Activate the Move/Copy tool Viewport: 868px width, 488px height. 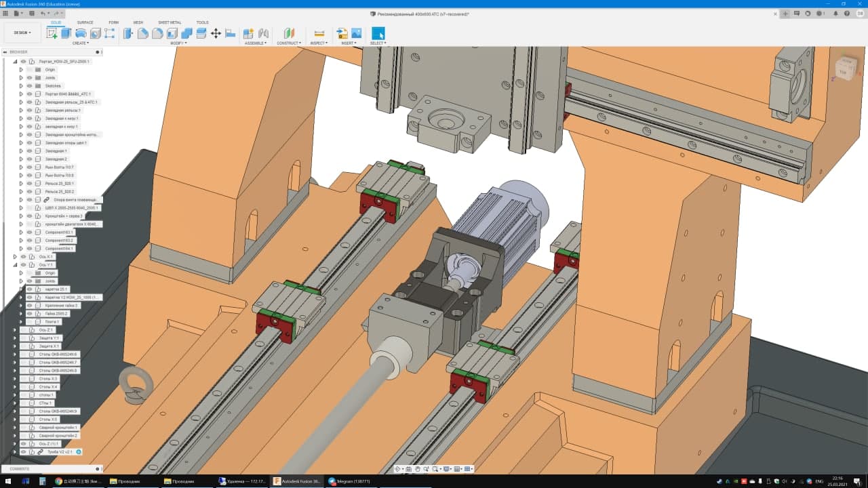click(216, 33)
